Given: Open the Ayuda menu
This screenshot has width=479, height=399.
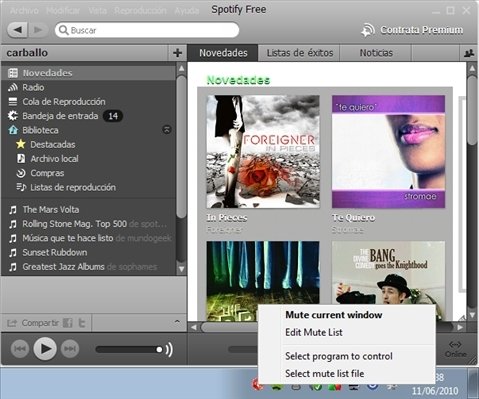Looking at the screenshot, I should click(187, 11).
